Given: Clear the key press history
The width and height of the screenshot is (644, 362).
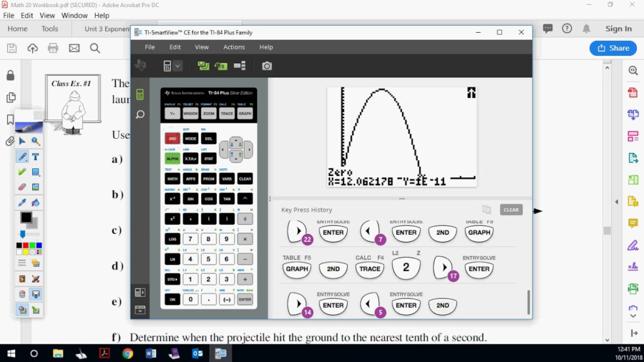Looking at the screenshot, I should [511, 210].
